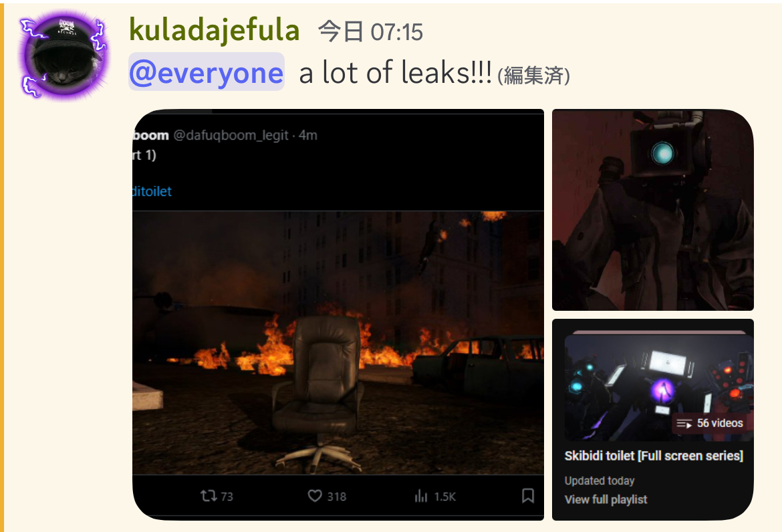Click the retweet icon in tweet screenshot
The image size is (782, 532).
click(x=209, y=496)
